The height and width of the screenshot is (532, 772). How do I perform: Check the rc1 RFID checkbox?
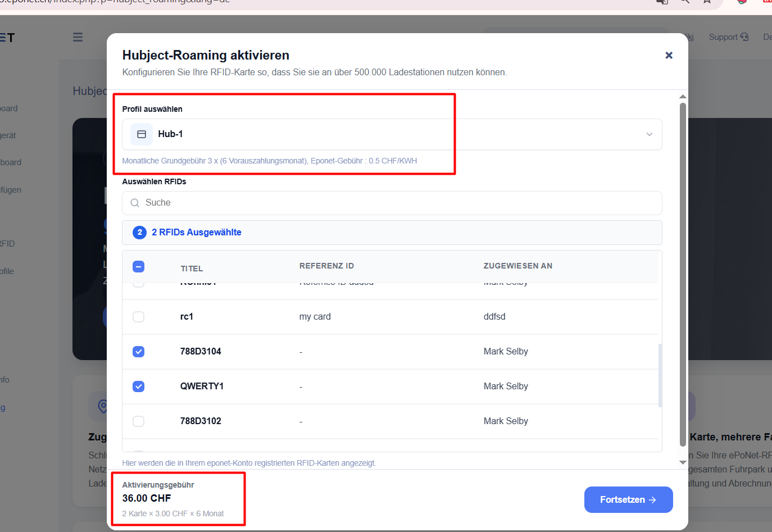point(139,317)
